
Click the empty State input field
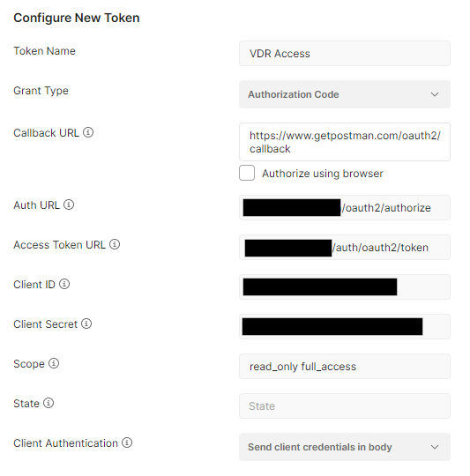[x=345, y=405]
